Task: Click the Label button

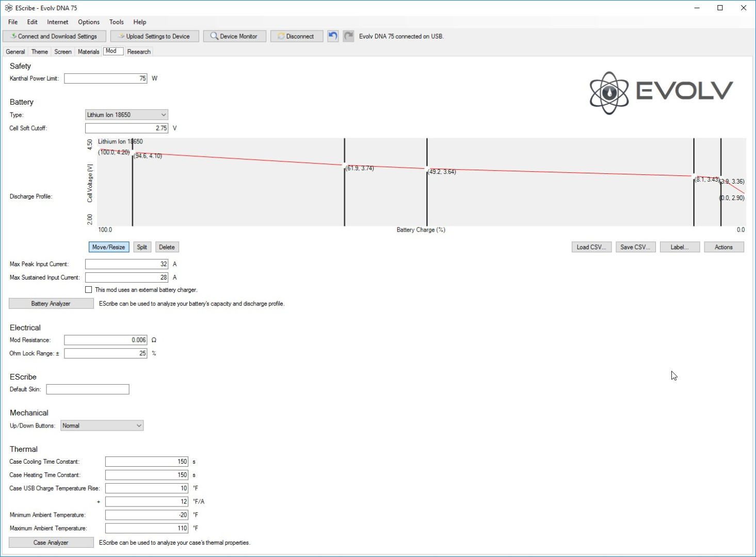Action: (680, 247)
